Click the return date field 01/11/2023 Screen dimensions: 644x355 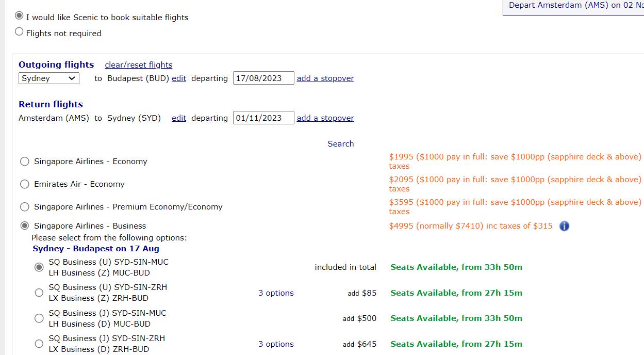click(x=263, y=118)
